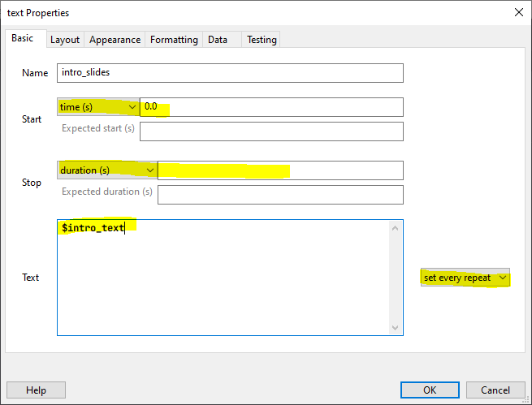
Task: Expand the Stop 'duration (s)' dropdown
Action: pyautogui.click(x=107, y=170)
